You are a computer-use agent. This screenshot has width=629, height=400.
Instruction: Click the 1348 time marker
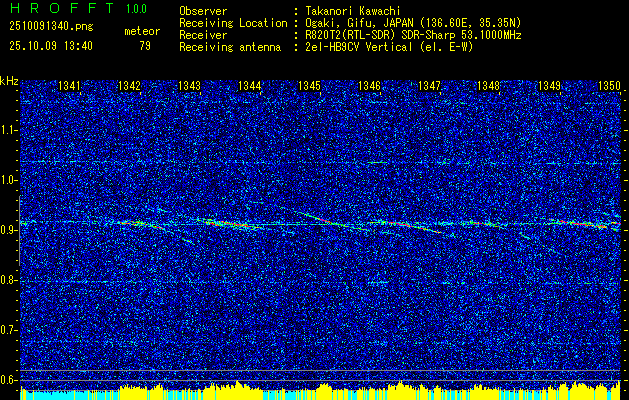pyautogui.click(x=489, y=86)
